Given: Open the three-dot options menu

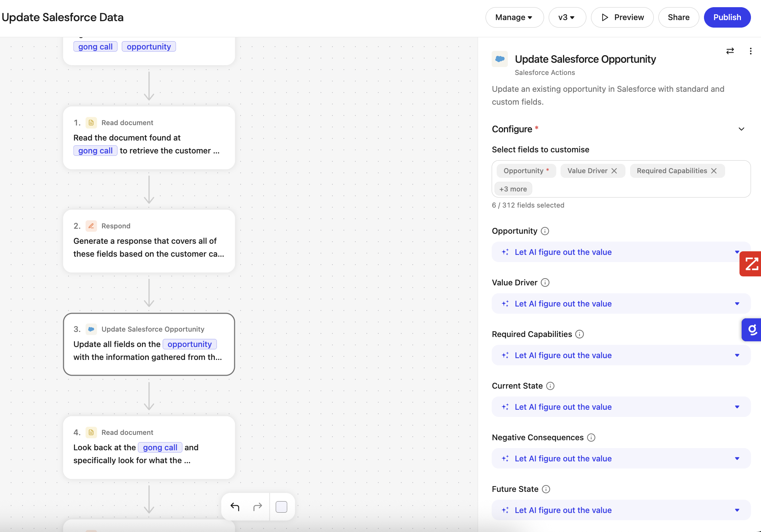Looking at the screenshot, I should tap(751, 51).
